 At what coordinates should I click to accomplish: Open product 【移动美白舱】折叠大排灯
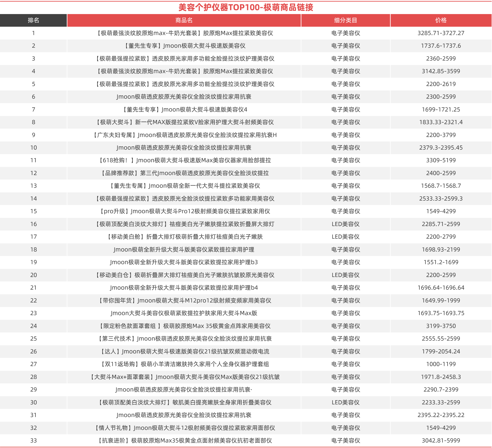pos(184,237)
